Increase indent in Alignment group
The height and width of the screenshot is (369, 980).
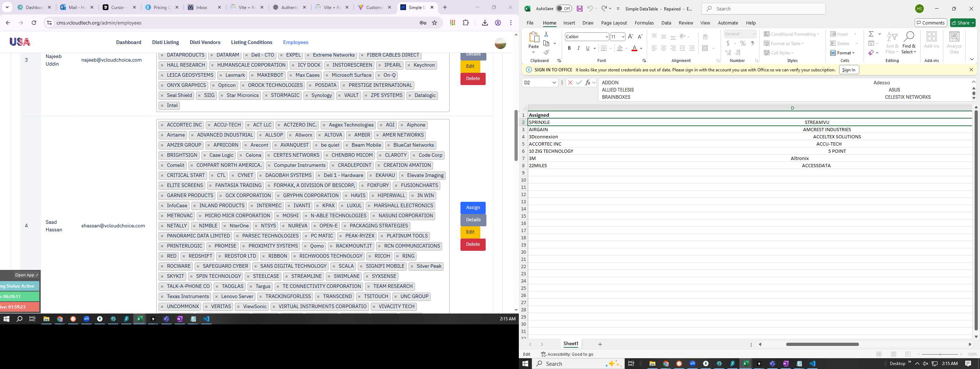pos(692,48)
